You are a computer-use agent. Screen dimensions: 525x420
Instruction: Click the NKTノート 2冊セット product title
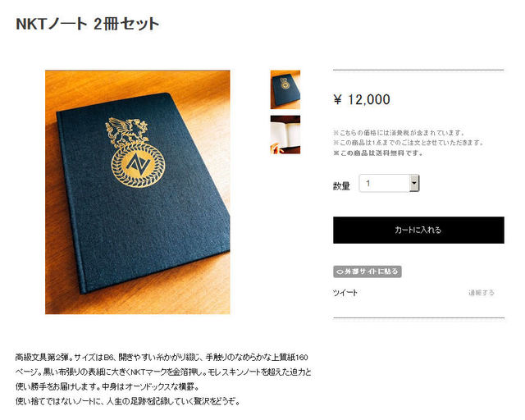tap(88, 24)
